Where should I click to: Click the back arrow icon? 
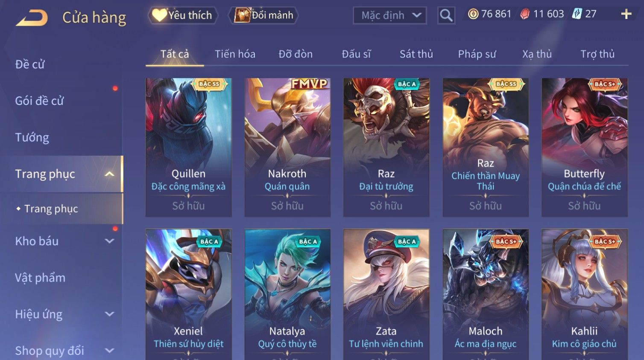click(x=32, y=18)
